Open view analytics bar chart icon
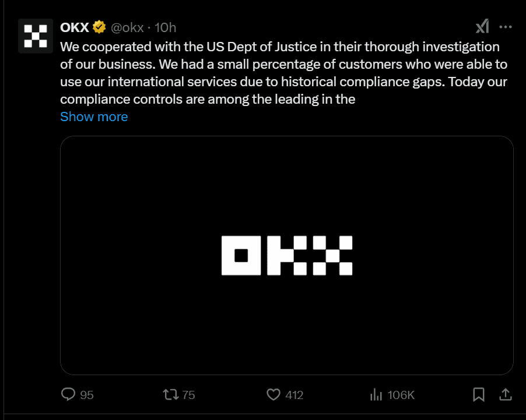526x420 pixels. (376, 394)
